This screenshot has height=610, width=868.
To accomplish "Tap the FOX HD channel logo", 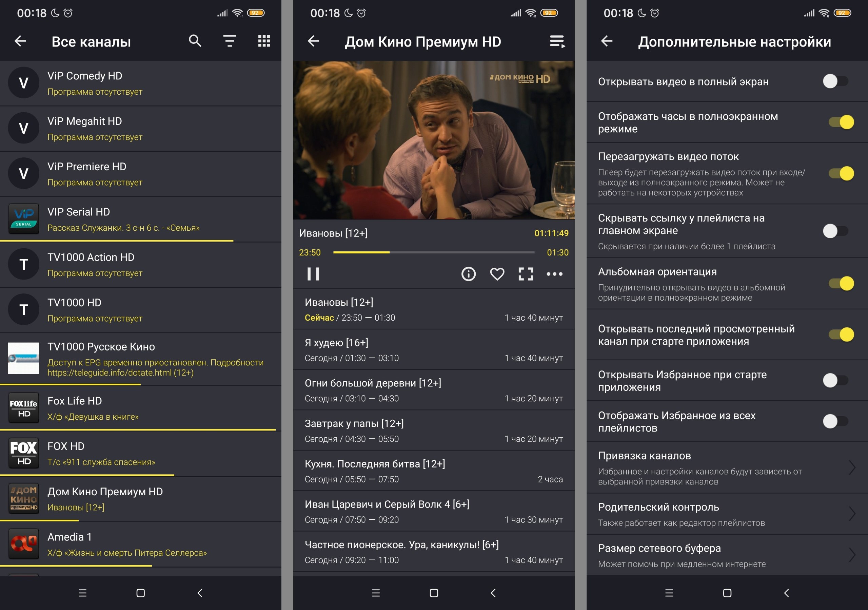I will (x=23, y=453).
